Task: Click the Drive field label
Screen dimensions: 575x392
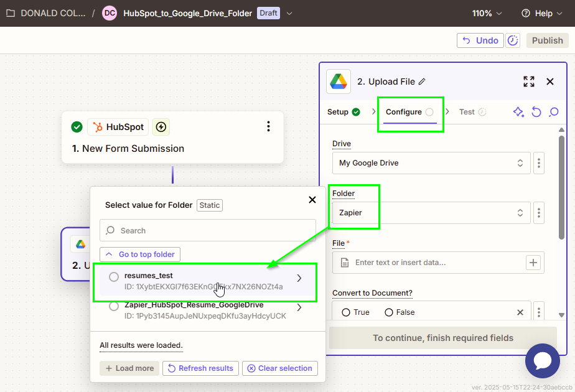Action: pos(342,144)
